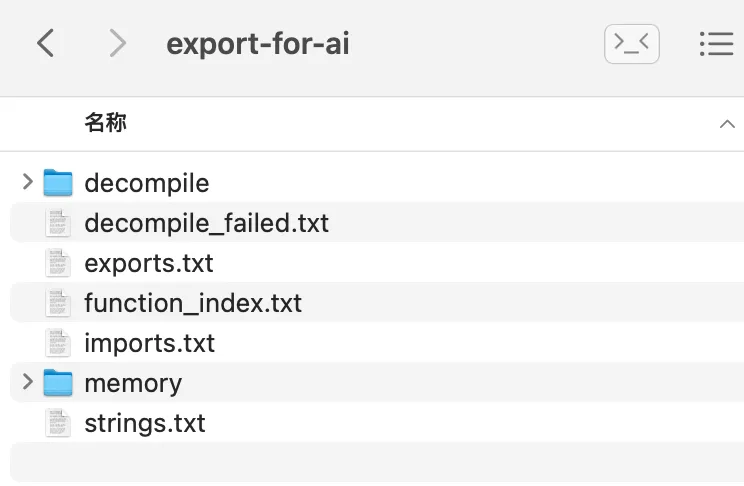744x486 pixels.
Task: Click the function_index.txt file icon
Action: (x=59, y=303)
